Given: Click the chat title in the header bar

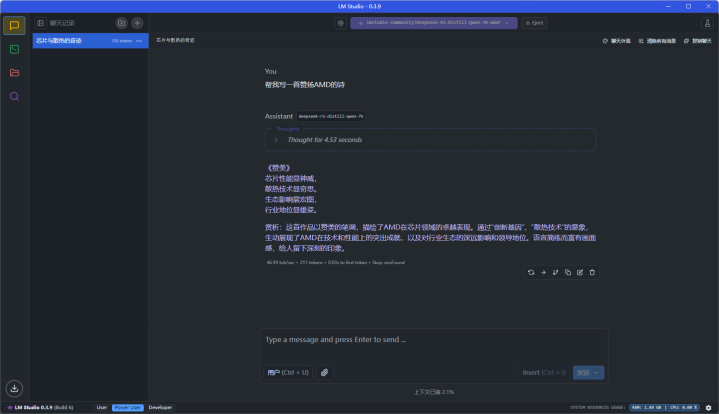Looking at the screenshot, I should click(x=175, y=40).
